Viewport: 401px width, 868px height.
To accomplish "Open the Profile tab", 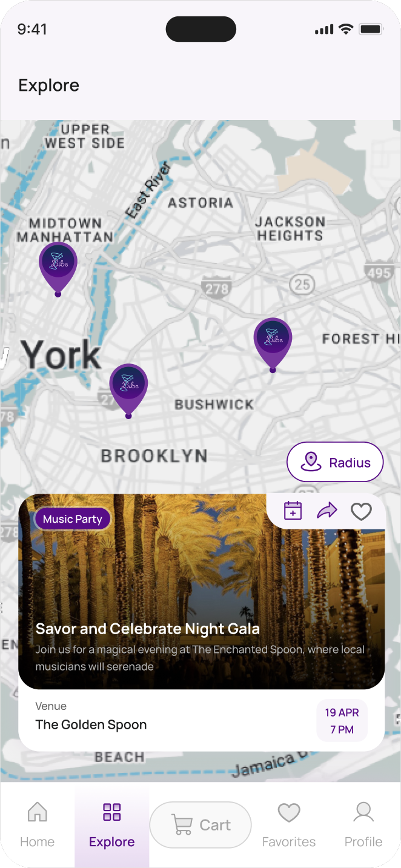I will (x=363, y=825).
